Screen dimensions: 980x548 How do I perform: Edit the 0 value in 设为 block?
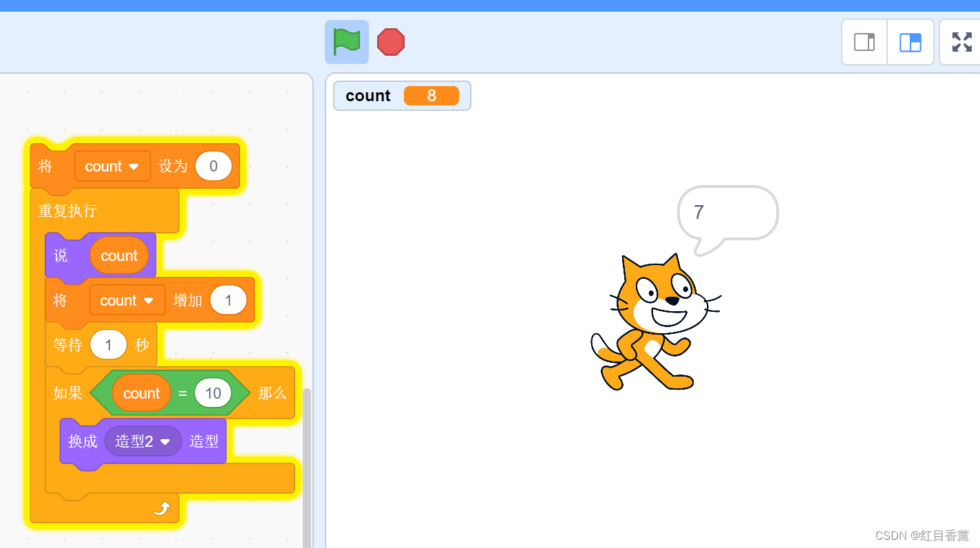coord(213,166)
